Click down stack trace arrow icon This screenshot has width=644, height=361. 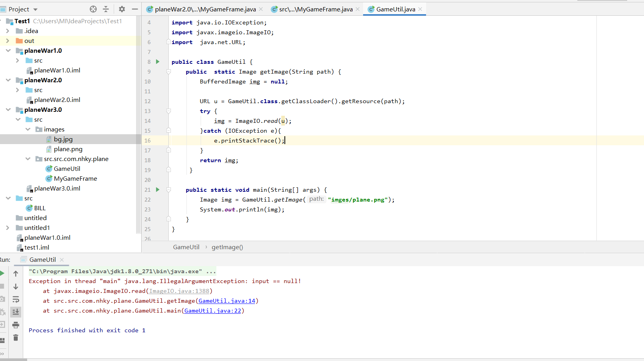[16, 286]
